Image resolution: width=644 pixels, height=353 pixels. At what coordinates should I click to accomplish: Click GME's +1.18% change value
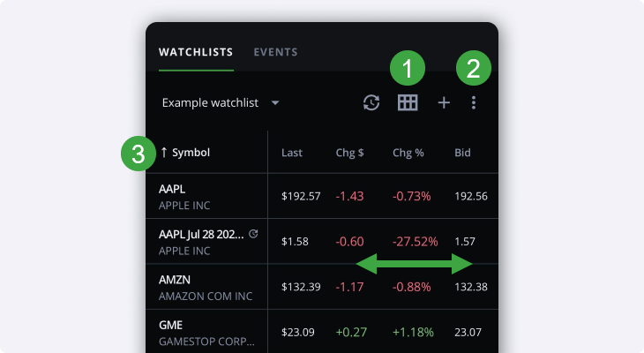(412, 332)
